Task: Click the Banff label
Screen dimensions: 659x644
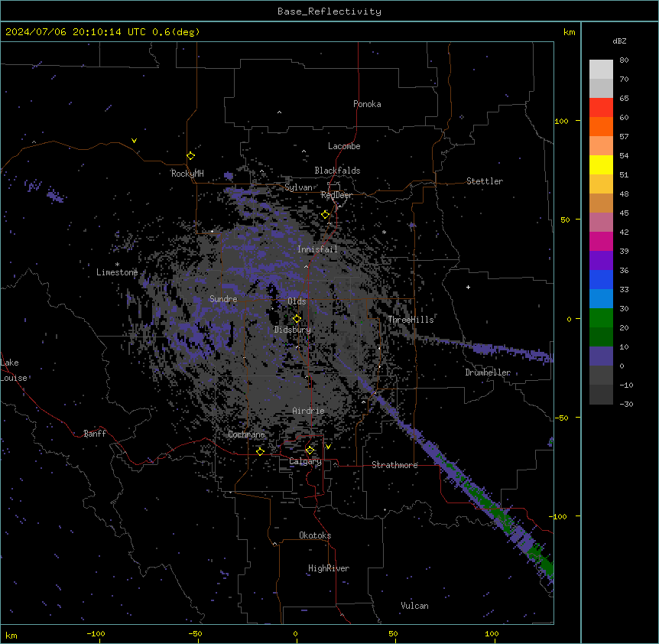Action: click(x=95, y=434)
